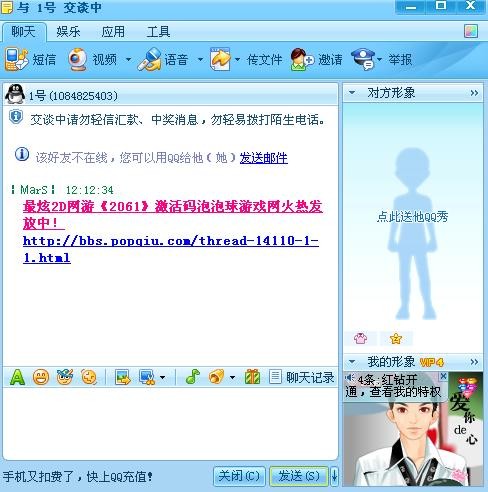Screen dimensions: 488x492
Task: Click the send picture icon
Action: tap(123, 377)
